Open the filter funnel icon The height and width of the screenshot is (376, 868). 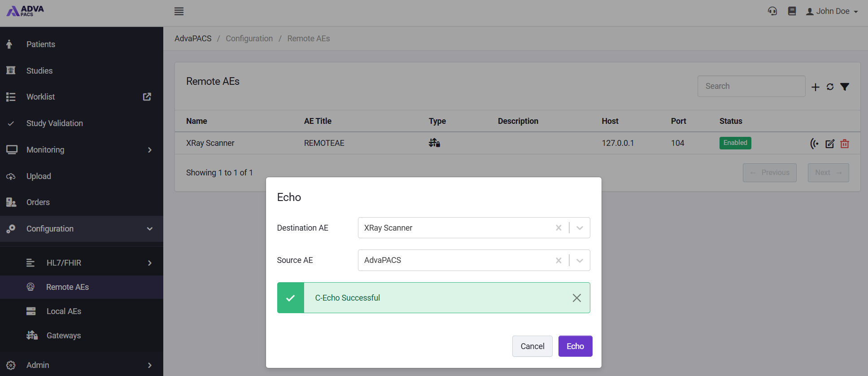[845, 87]
